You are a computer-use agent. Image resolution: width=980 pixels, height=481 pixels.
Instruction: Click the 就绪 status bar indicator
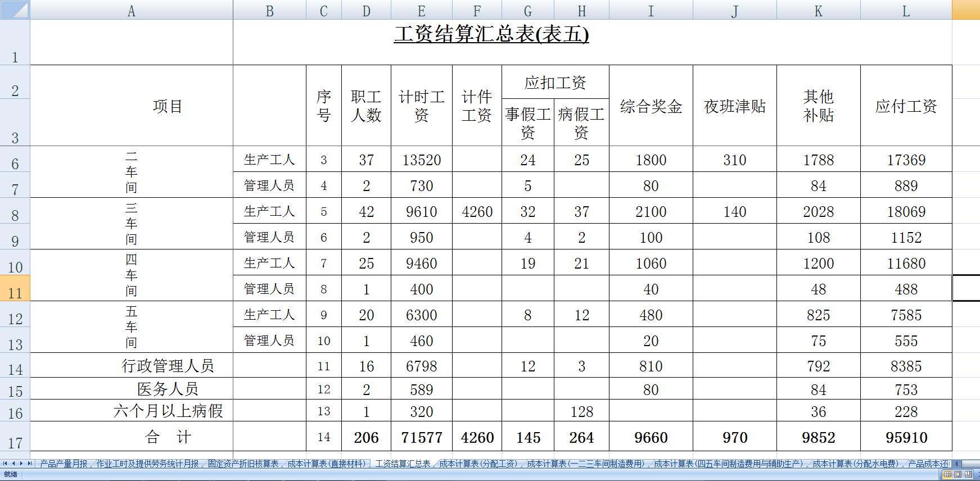[11, 475]
